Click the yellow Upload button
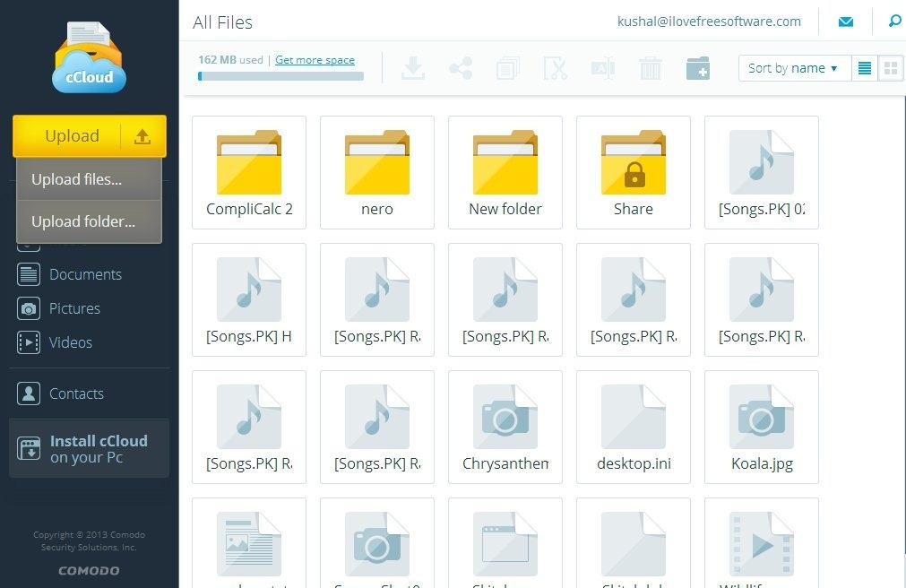The width and height of the screenshot is (906, 588). pyautogui.click(x=90, y=136)
